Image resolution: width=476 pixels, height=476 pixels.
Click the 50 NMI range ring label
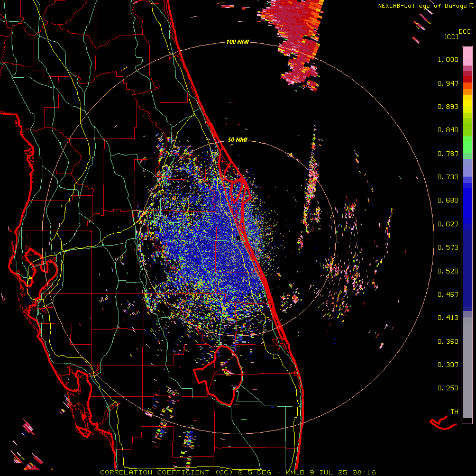(237, 140)
